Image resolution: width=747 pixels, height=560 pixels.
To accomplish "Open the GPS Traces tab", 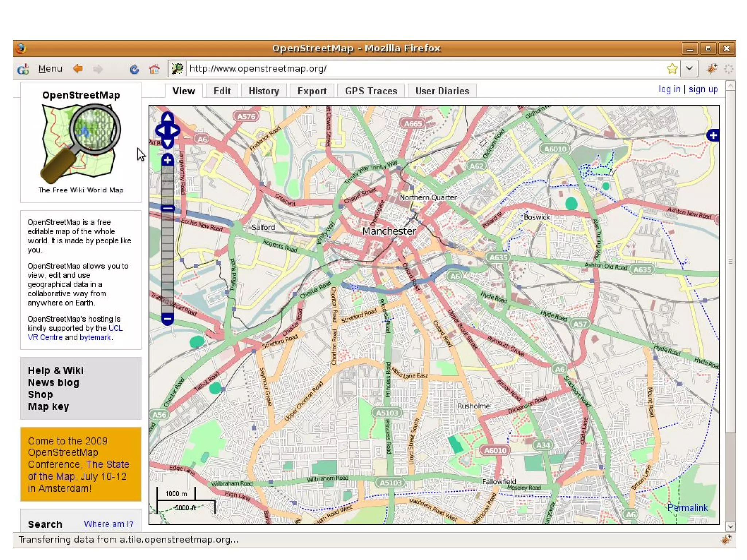I will click(x=371, y=91).
